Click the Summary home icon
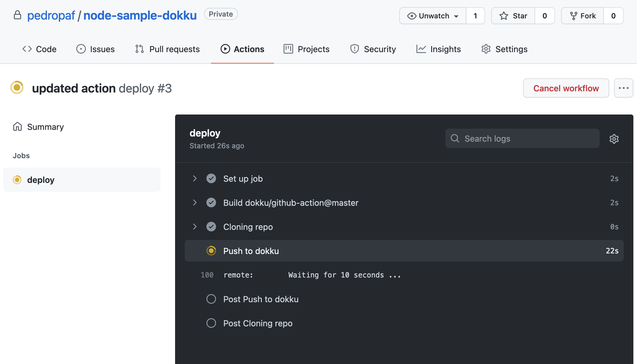Screen dimensions: 637x364 [17, 127]
